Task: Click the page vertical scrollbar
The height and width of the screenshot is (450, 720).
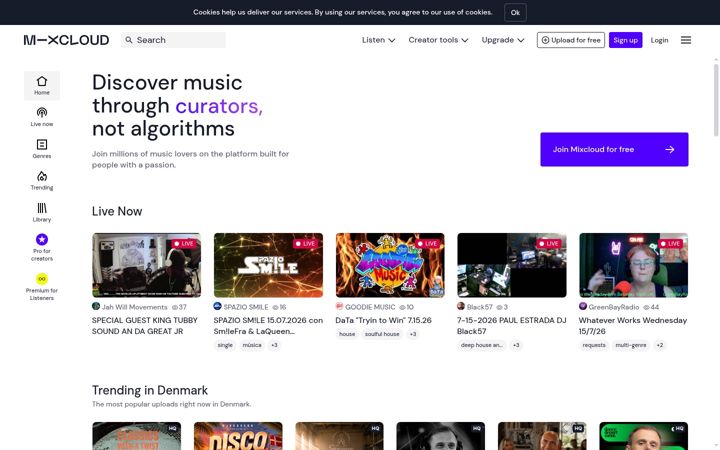Action: (x=716, y=100)
